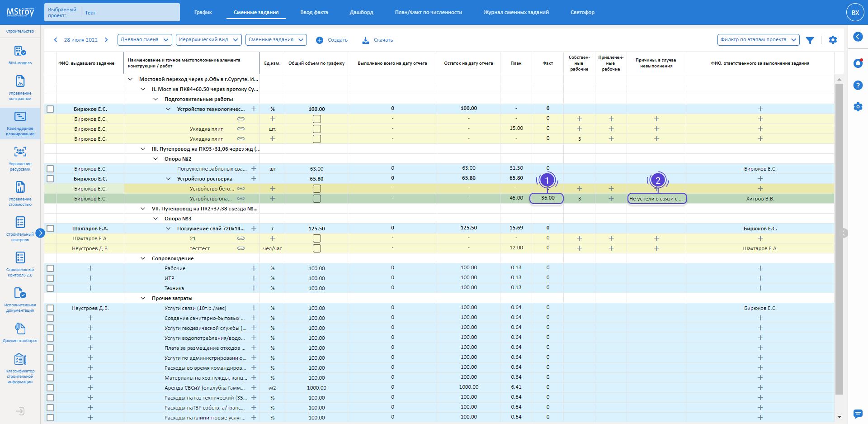This screenshot has height=424, width=868.
Task: Collapse Прочие затраты tree node
Action: coord(143,298)
